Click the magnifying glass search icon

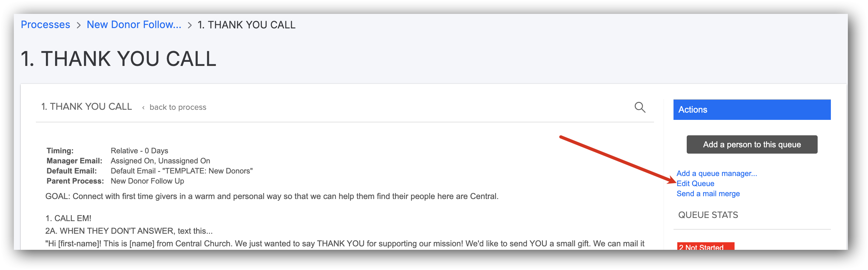(x=640, y=107)
